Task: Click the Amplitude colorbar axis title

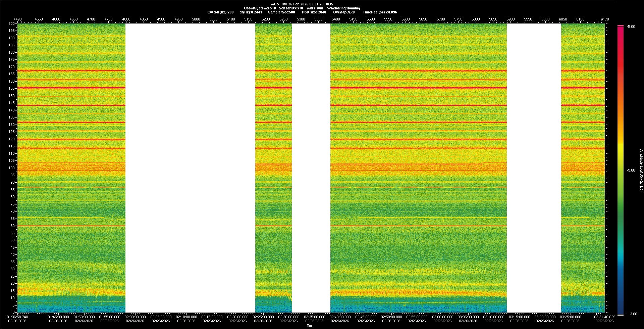Action: [641, 171]
